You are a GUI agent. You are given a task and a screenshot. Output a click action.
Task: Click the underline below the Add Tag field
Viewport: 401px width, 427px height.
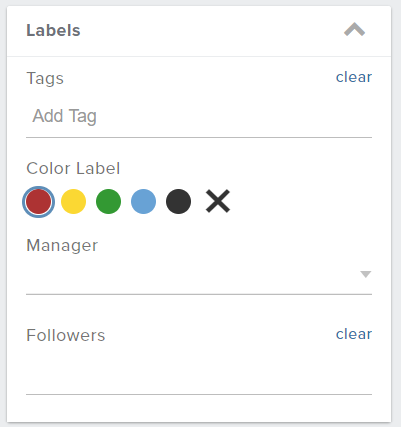click(199, 137)
